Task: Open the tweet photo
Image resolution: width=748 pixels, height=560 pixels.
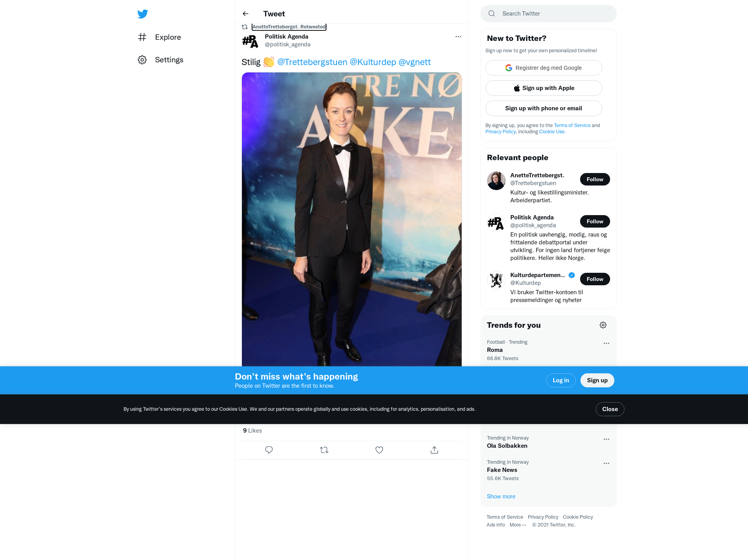Action: coord(352,219)
